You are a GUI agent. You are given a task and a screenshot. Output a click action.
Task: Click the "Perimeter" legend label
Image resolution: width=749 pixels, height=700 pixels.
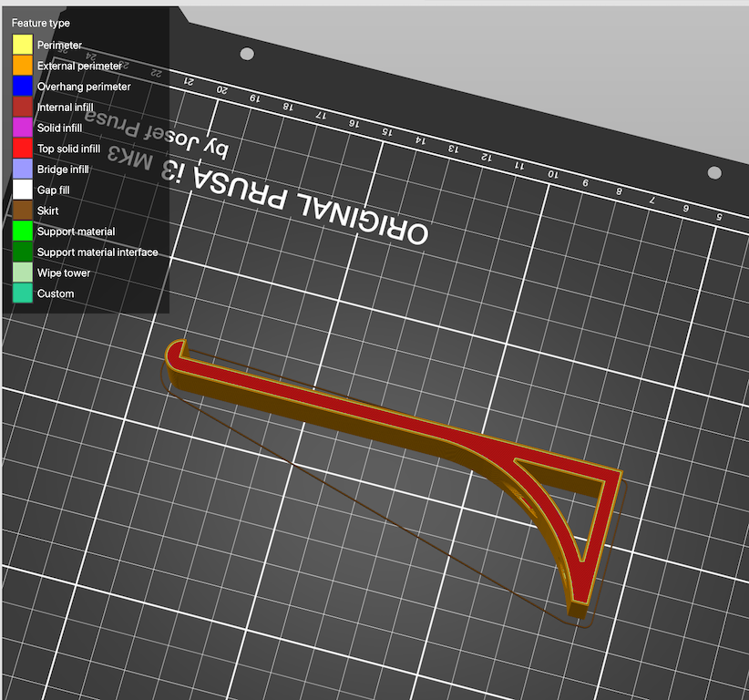(x=60, y=45)
